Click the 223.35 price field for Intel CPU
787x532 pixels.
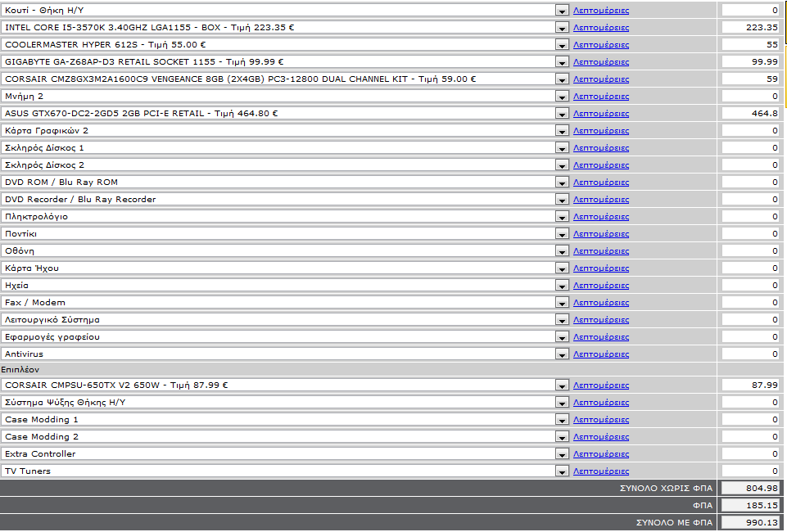tap(751, 28)
